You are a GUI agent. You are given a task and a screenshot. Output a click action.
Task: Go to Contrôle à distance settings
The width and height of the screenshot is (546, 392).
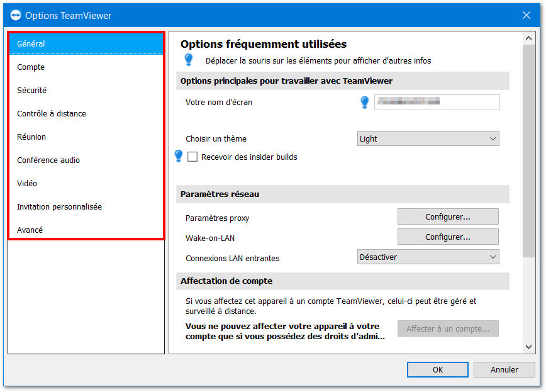[86, 114]
